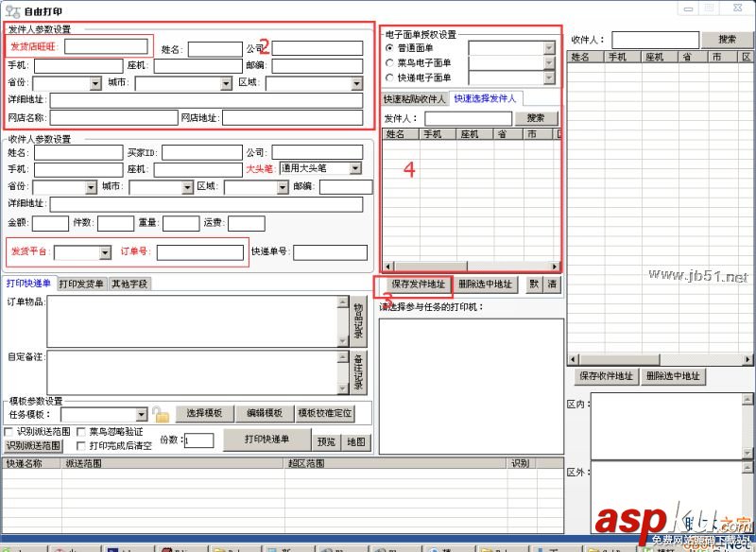
Task: Click the recipient 搜索 button
Action: pos(727,40)
